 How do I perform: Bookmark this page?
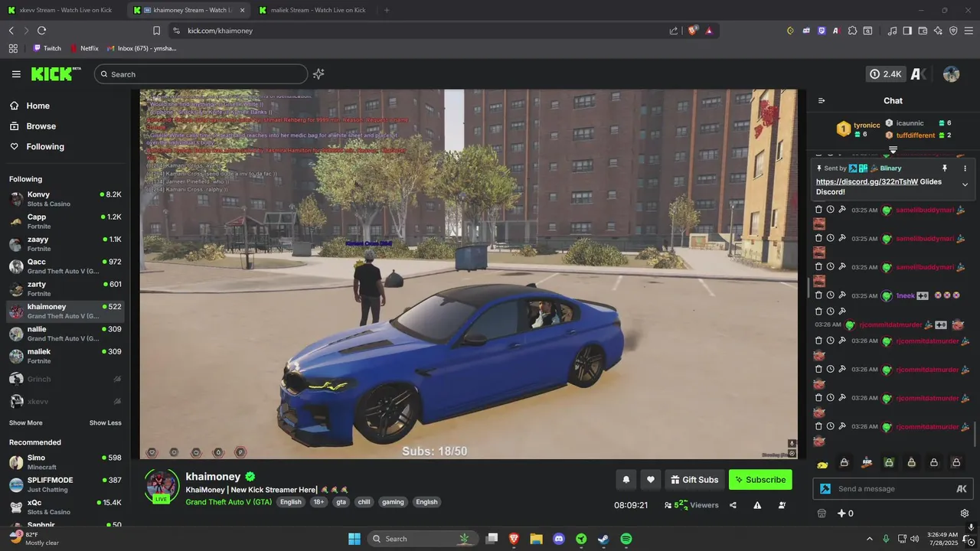pos(156,31)
